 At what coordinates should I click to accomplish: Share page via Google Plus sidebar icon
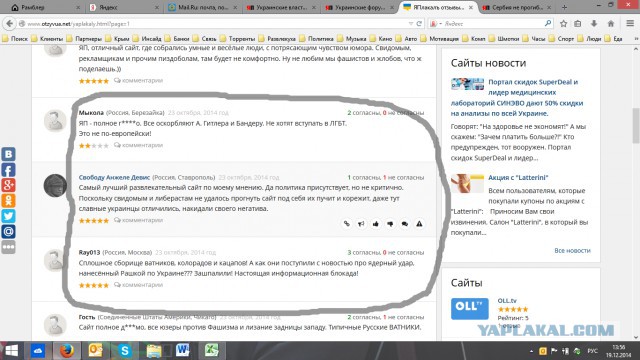pos(8,185)
